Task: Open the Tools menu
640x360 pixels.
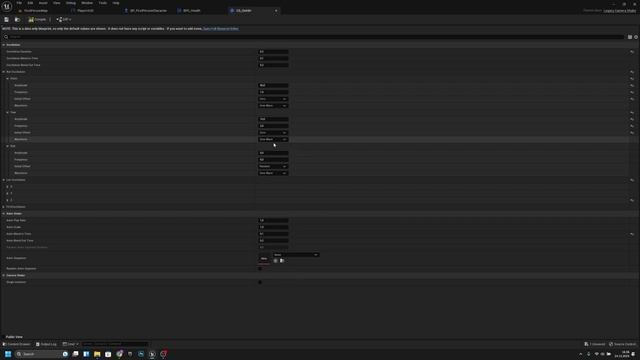Action: 103,3
